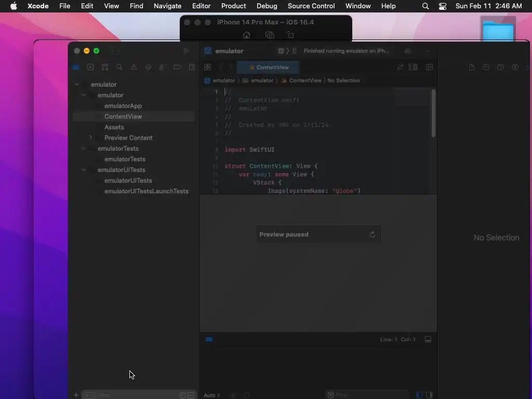Open the Auto variables scope dropdown
The height and width of the screenshot is (399, 532).
pos(212,395)
